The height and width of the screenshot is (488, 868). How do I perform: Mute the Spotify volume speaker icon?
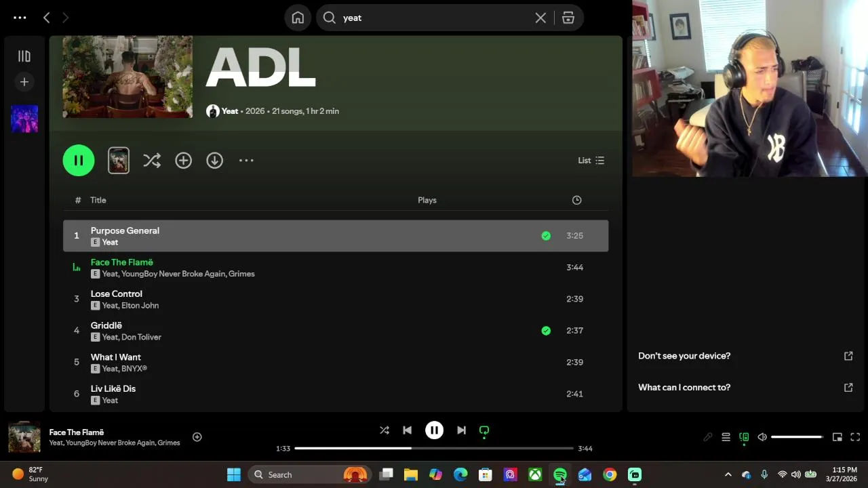[x=762, y=437]
